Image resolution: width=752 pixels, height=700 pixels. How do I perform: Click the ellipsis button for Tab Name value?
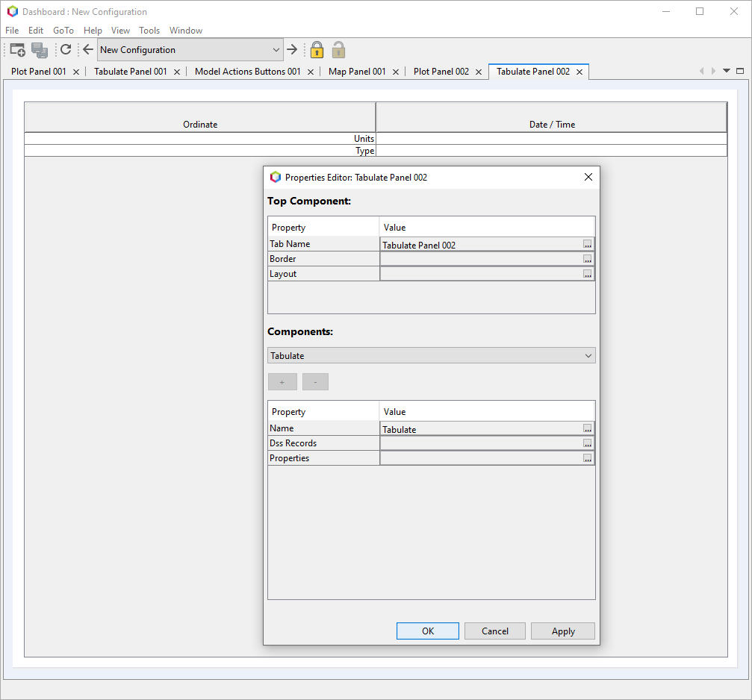click(x=588, y=243)
